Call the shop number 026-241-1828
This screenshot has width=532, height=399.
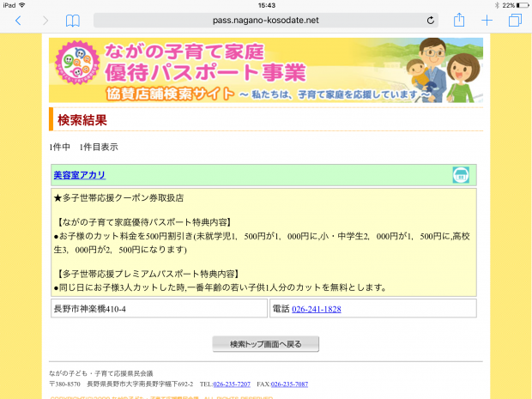pyautogui.click(x=316, y=309)
